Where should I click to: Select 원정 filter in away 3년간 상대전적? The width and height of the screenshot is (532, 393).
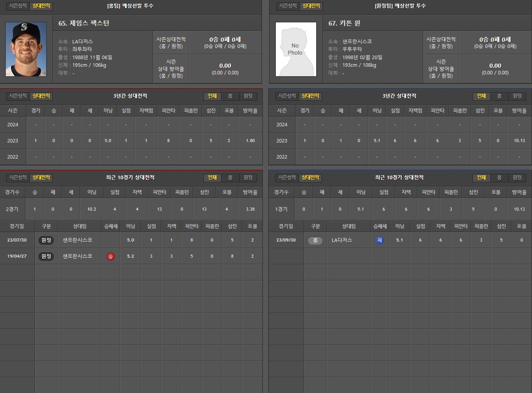click(517, 96)
